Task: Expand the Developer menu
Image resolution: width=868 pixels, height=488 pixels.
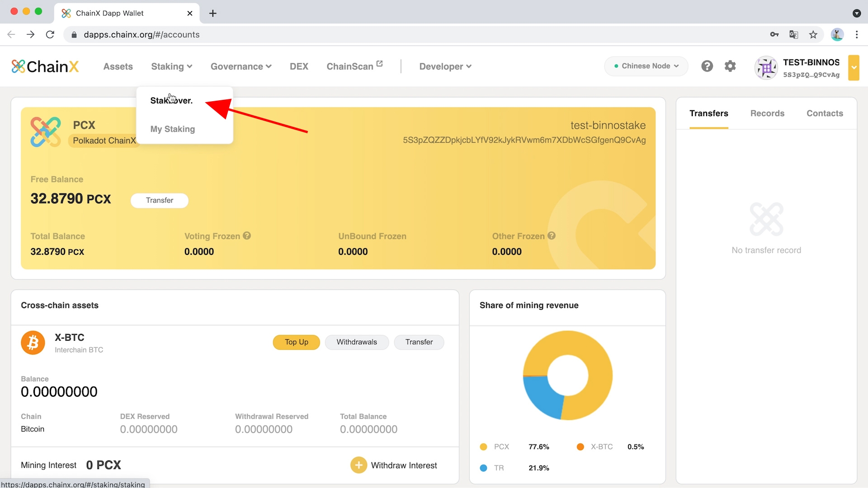Action: click(445, 66)
